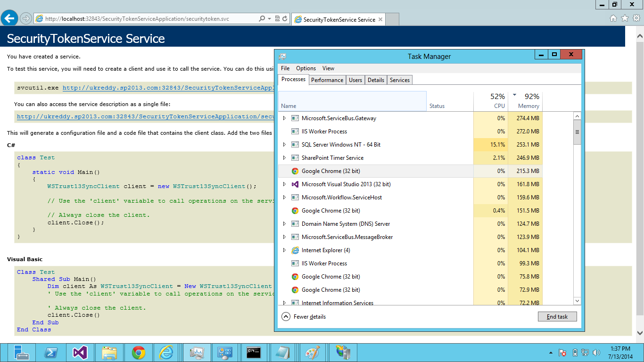
Task: Open the single-file service description link
Action: pos(146,116)
